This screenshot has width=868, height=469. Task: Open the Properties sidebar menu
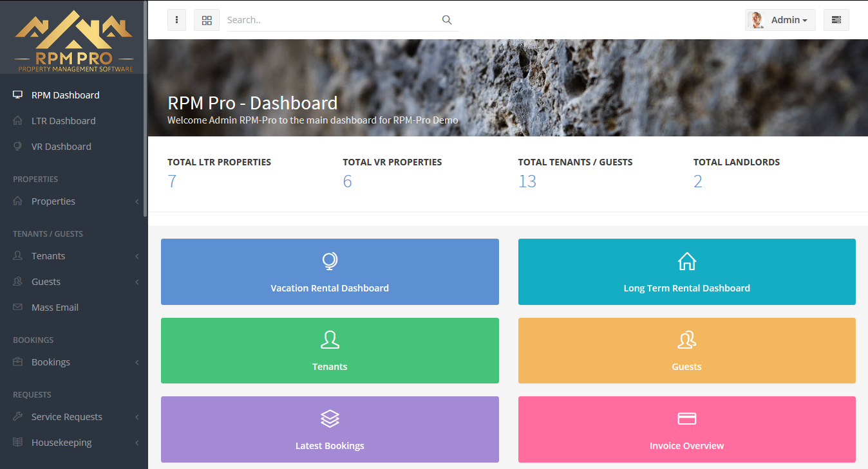[x=73, y=201]
